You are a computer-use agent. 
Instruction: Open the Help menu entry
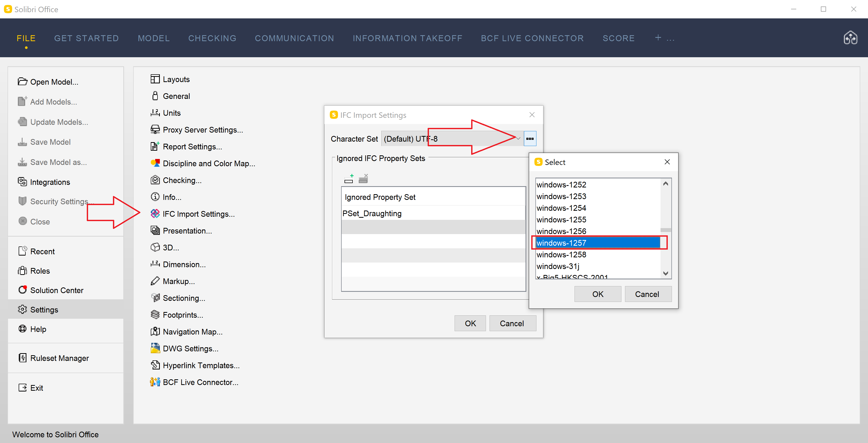[x=65, y=329]
